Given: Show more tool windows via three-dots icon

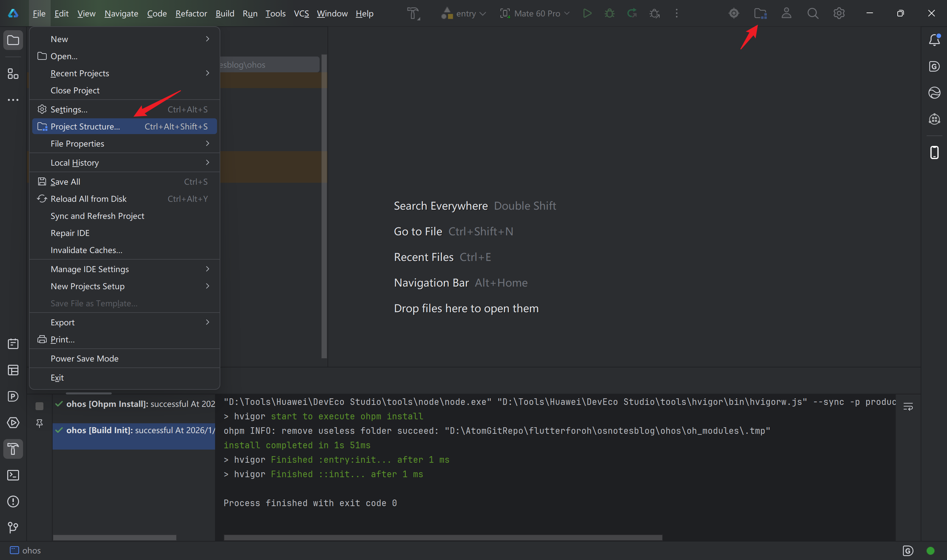Looking at the screenshot, I should (13, 100).
